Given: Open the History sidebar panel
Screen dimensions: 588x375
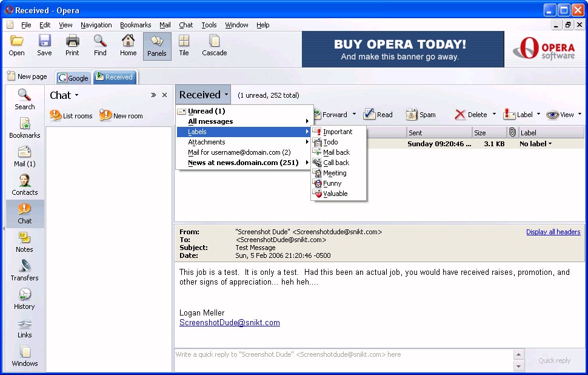Looking at the screenshot, I should 24,299.
